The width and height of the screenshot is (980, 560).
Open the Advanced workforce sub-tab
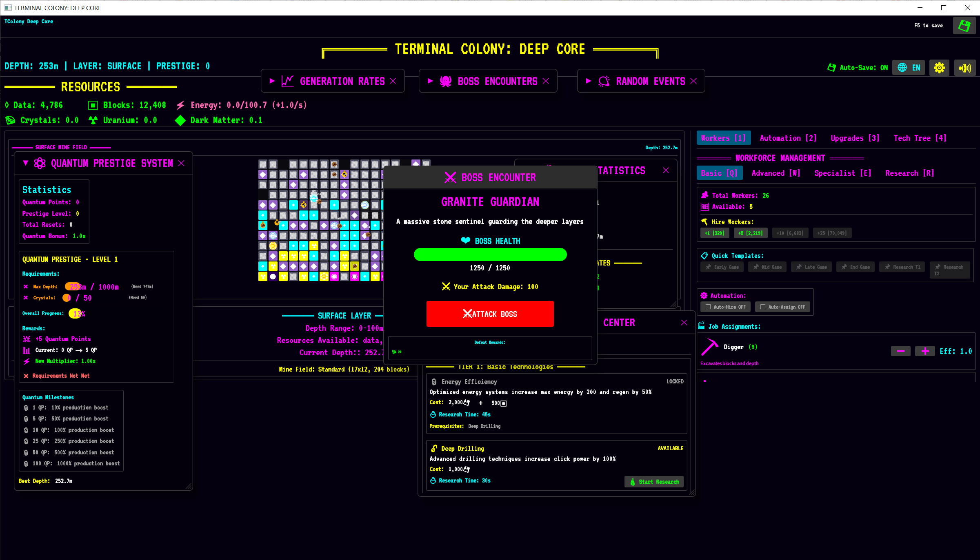(776, 173)
